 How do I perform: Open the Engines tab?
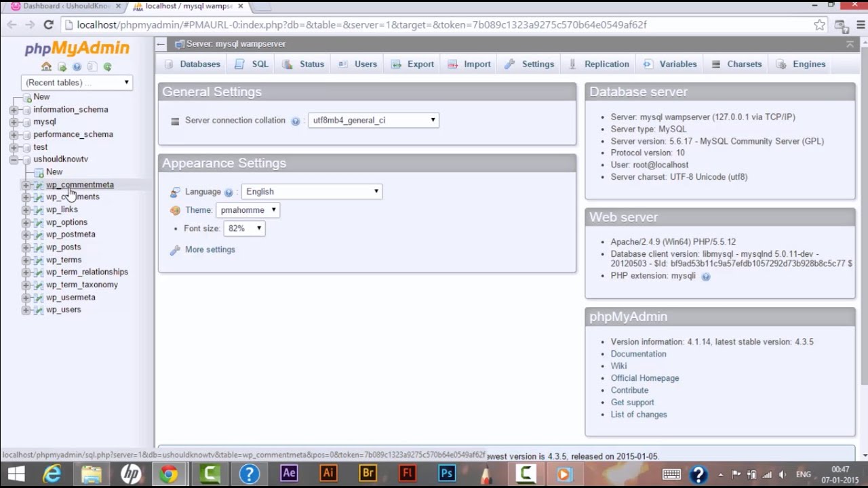pos(801,64)
